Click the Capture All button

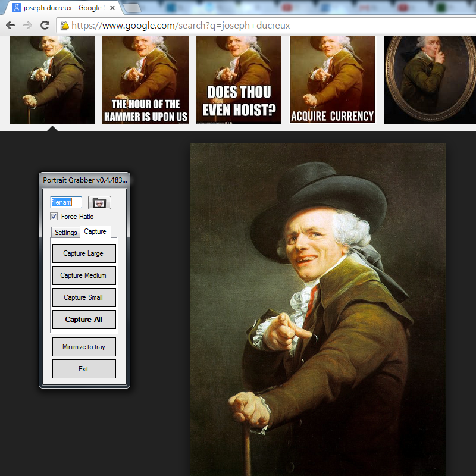(x=84, y=320)
